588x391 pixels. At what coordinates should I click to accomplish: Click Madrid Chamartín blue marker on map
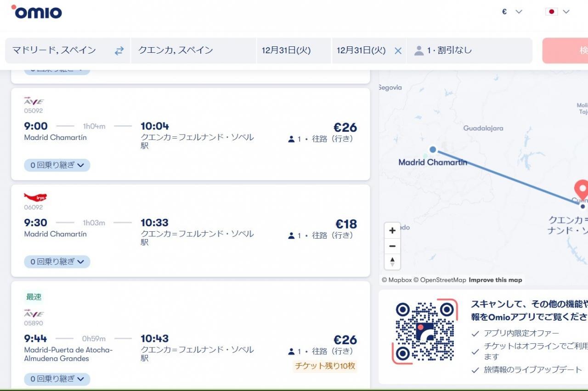433,149
